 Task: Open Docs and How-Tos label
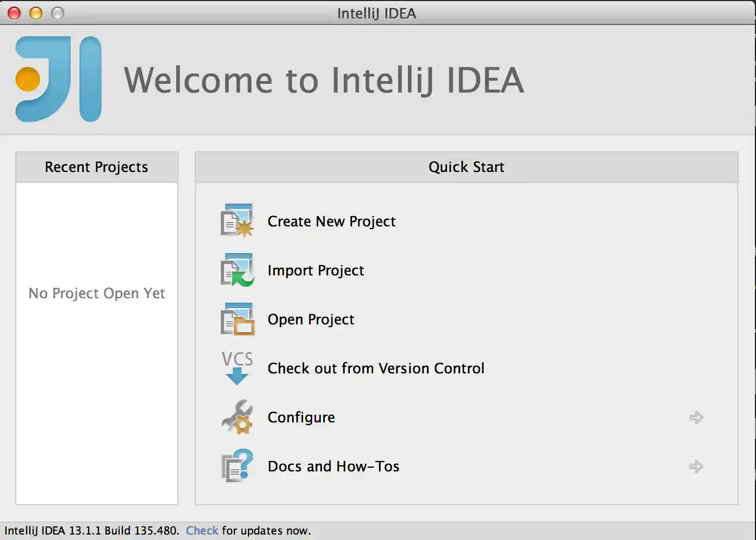[333, 467]
